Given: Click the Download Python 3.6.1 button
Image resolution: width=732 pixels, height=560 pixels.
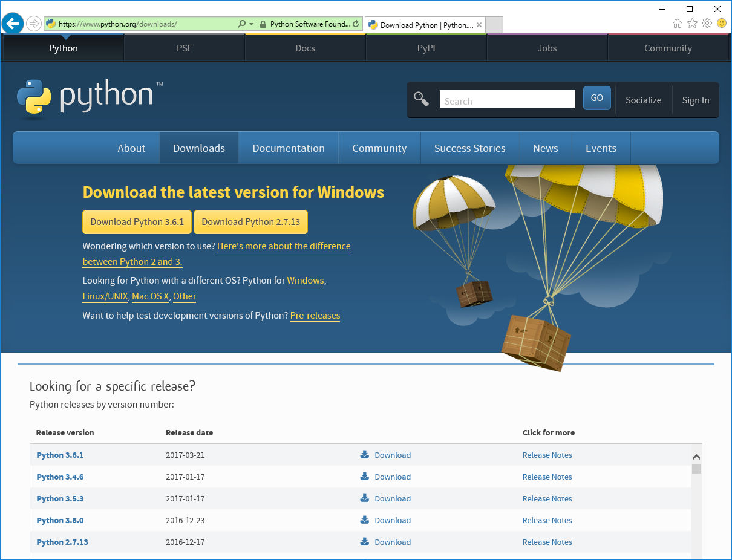Looking at the screenshot, I should (137, 222).
